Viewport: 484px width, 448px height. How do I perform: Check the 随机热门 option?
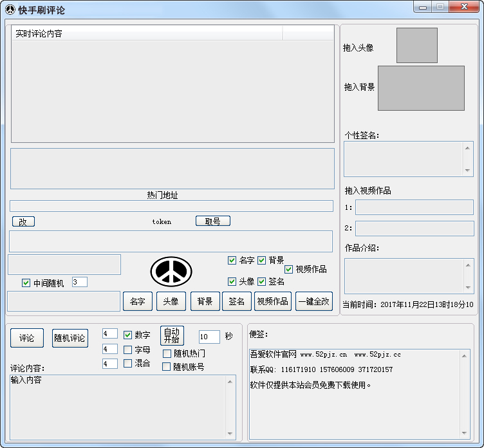[167, 353]
